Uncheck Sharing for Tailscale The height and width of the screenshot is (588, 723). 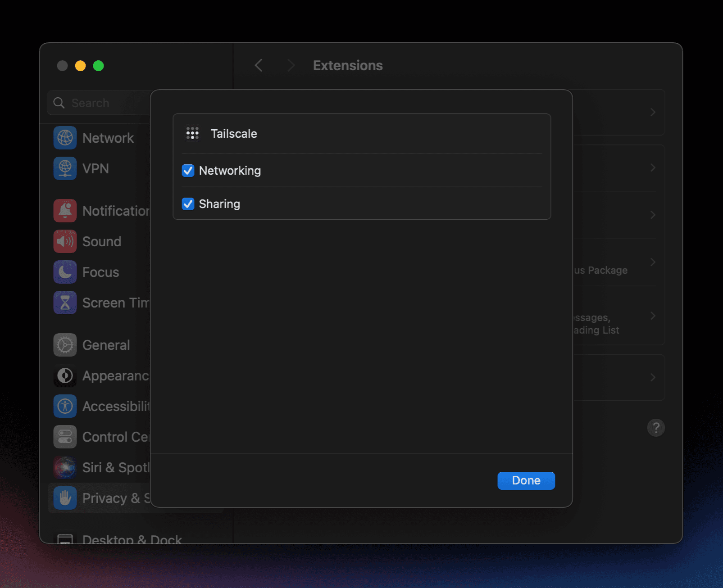pos(188,204)
